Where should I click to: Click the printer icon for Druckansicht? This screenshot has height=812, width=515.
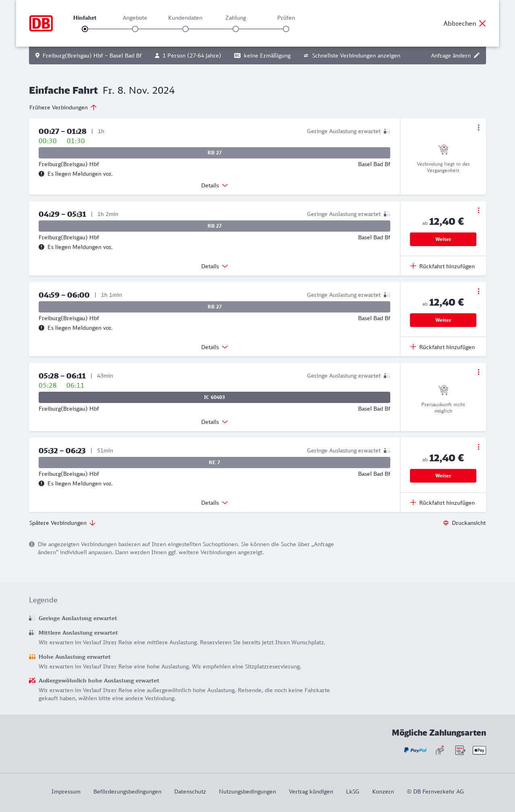(x=446, y=523)
